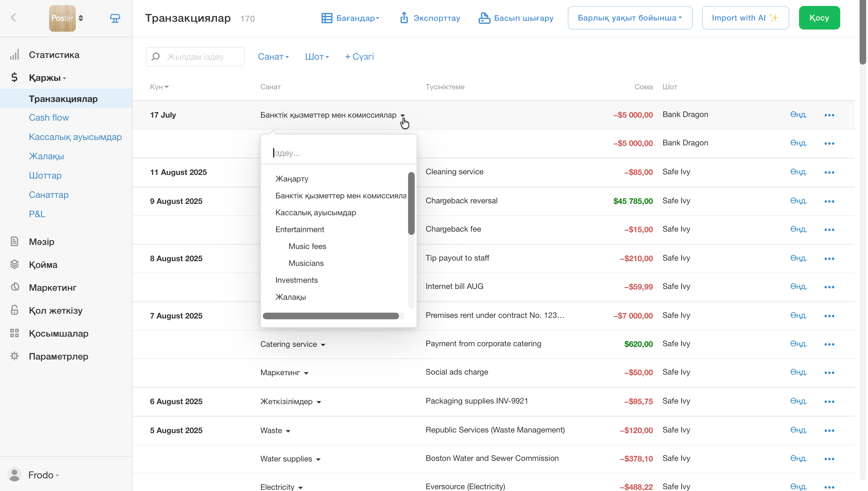Screen dimensions: 868x491
Task: Open the Барлық уақыт бойынша period dropdown
Action: tap(630, 18)
